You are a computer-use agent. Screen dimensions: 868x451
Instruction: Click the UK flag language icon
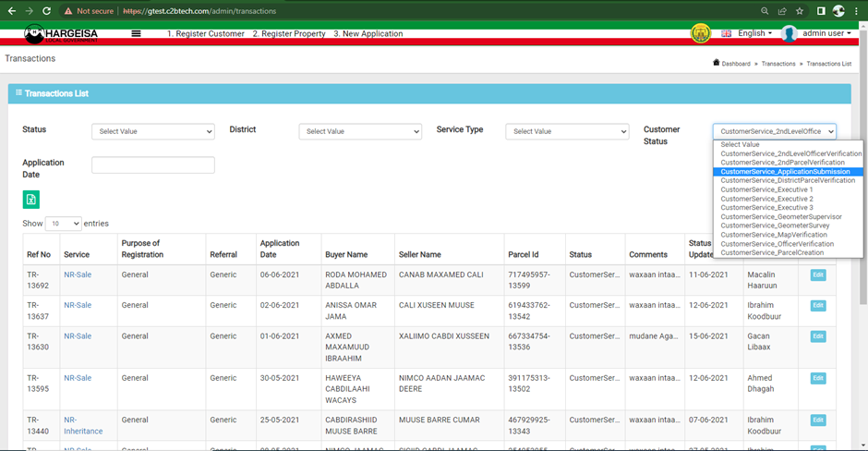click(727, 34)
